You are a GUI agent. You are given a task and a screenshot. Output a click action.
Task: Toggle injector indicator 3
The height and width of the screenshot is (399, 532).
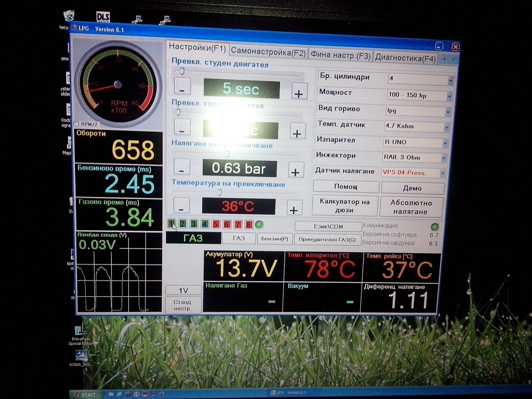pos(193,224)
